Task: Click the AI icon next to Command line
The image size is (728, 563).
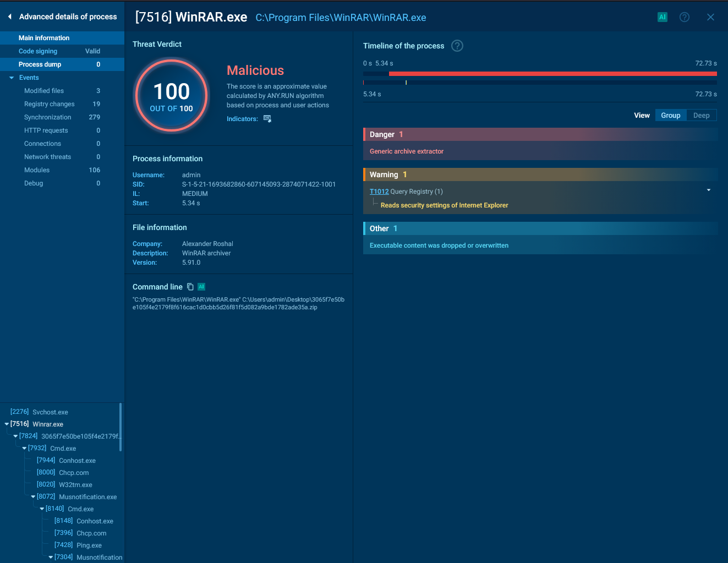Action: click(201, 287)
